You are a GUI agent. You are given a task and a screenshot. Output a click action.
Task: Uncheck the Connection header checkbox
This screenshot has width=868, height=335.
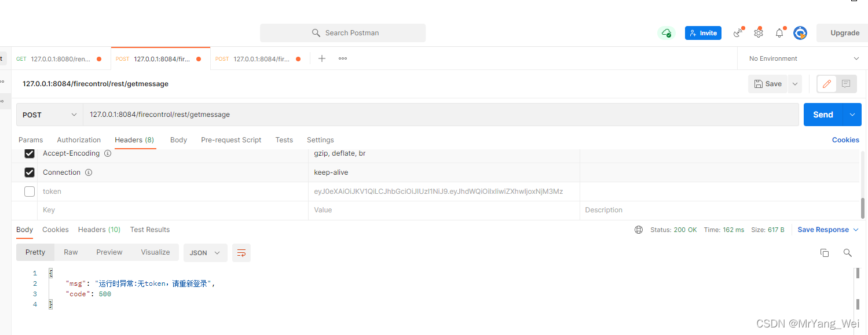(30, 172)
